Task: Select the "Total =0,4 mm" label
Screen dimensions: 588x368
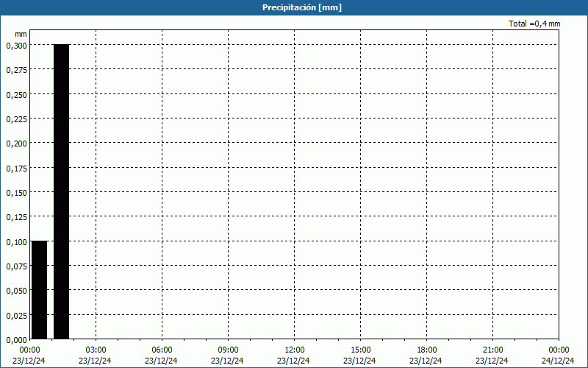Action: (x=534, y=24)
